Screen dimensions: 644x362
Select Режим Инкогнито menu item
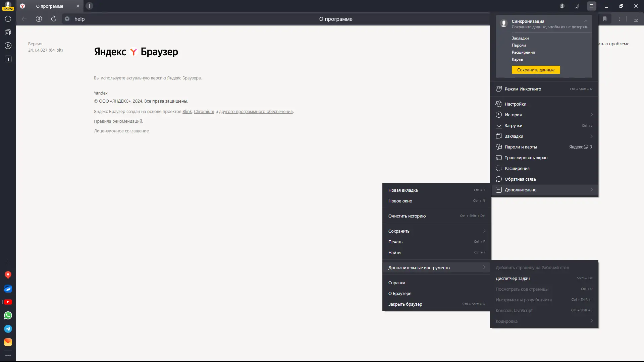pos(523,89)
